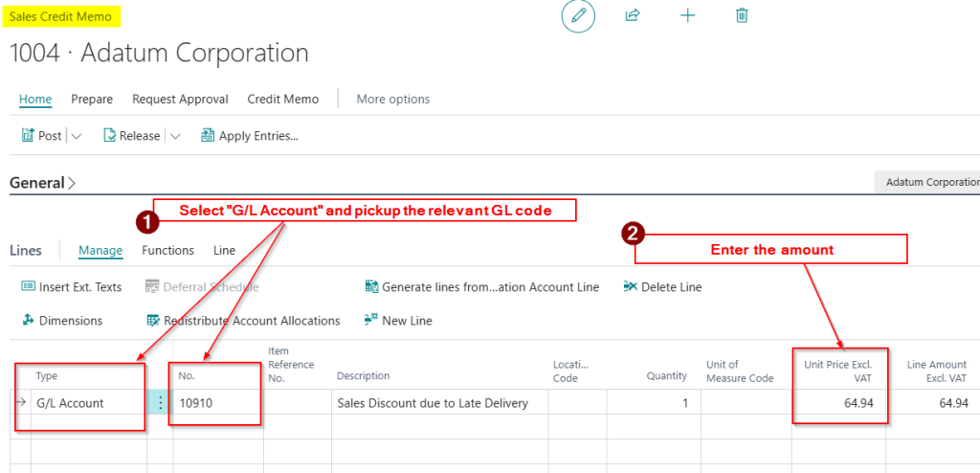Expand the General section chevron

tap(73, 183)
